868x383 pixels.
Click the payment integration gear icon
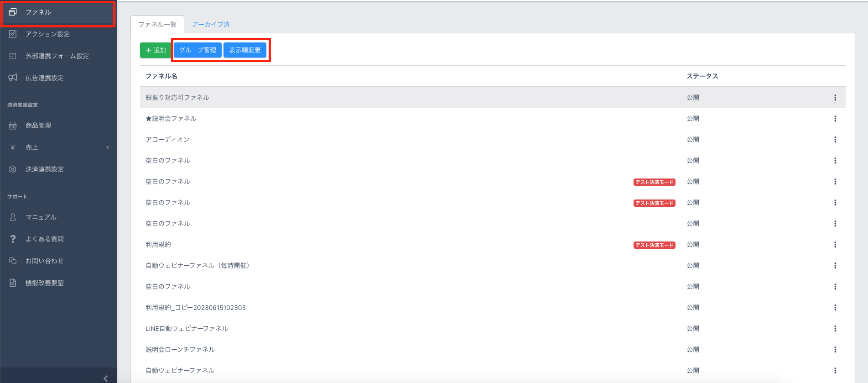[x=13, y=169]
